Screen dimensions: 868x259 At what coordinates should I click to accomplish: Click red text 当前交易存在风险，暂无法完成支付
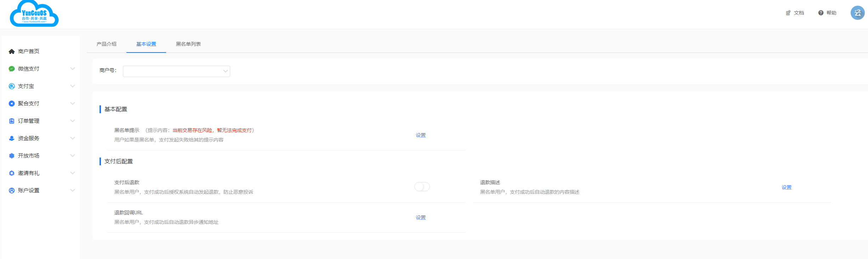212,130
